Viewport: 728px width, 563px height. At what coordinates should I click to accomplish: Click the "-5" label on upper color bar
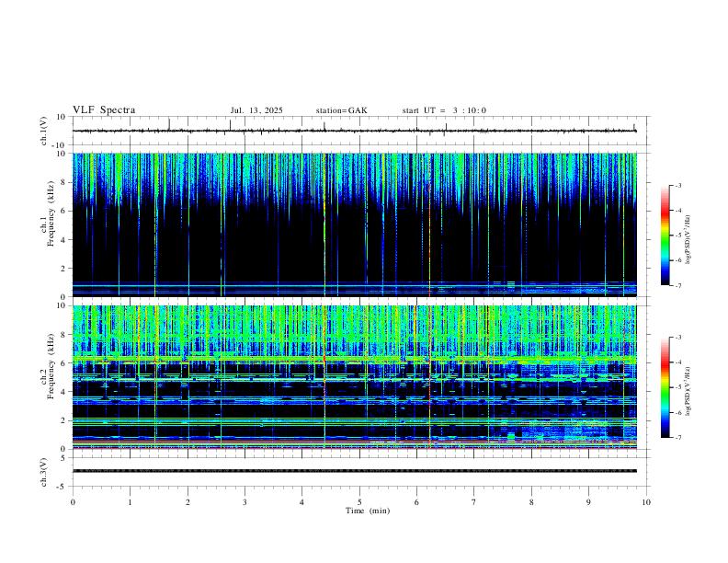[x=677, y=236]
